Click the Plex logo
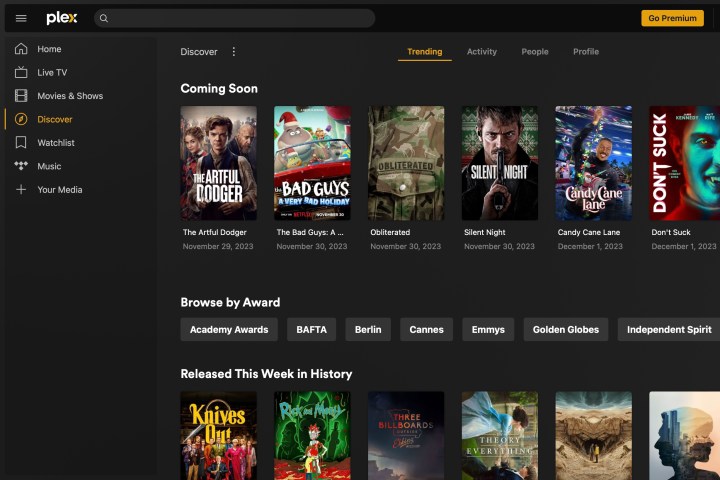The width and height of the screenshot is (720, 480). coord(62,18)
